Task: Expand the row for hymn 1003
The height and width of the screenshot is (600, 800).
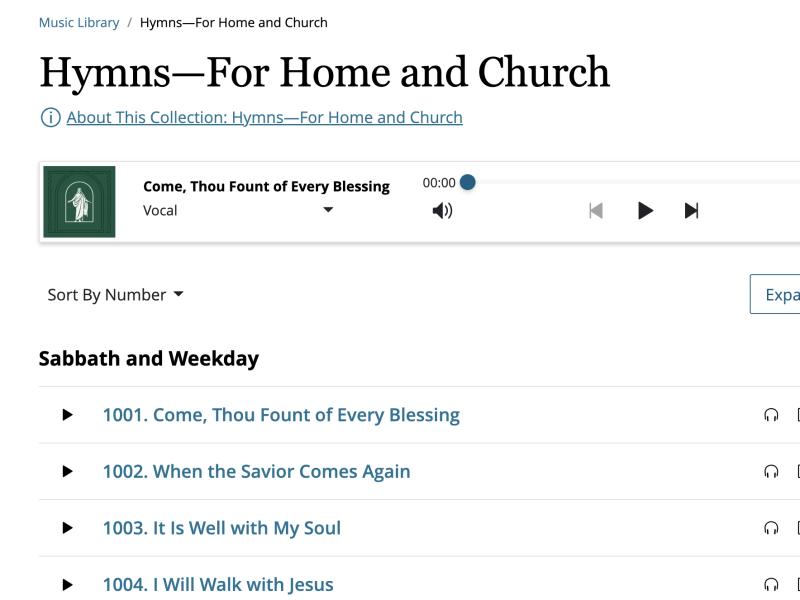Action: [x=67, y=528]
